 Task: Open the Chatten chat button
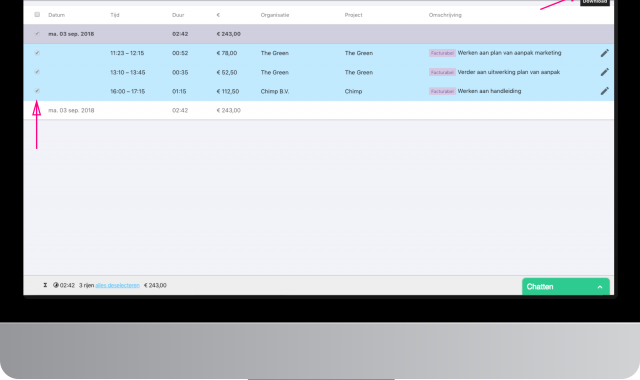click(x=566, y=287)
